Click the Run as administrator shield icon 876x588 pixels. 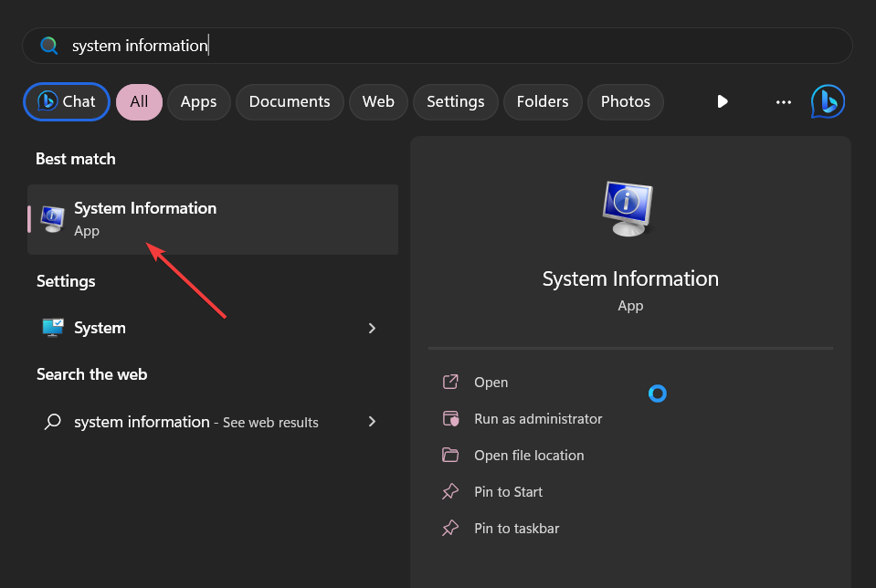(450, 419)
